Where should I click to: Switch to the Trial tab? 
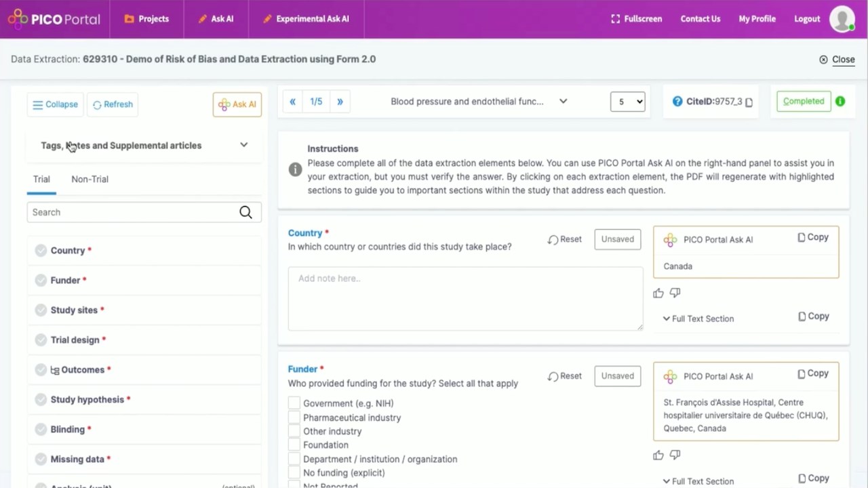coord(41,179)
